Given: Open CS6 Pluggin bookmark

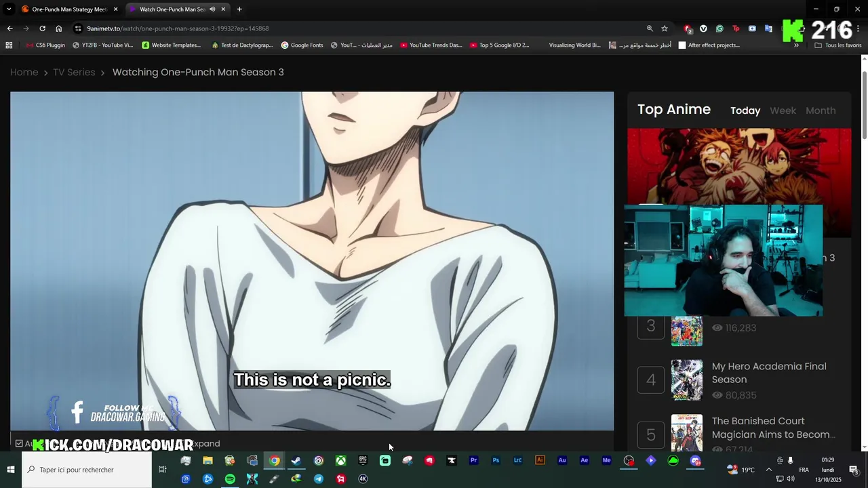Looking at the screenshot, I should [x=46, y=45].
